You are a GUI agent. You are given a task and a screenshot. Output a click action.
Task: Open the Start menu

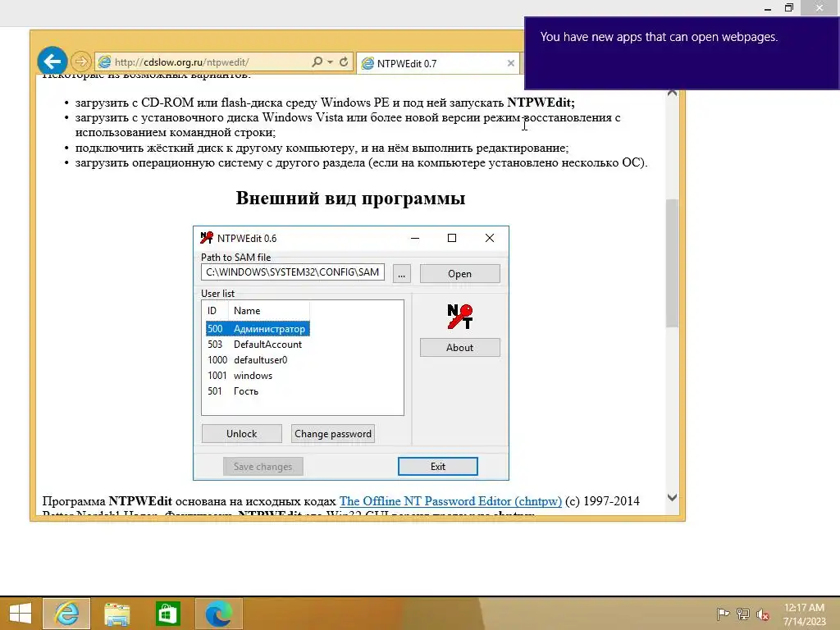pyautogui.click(x=20, y=614)
